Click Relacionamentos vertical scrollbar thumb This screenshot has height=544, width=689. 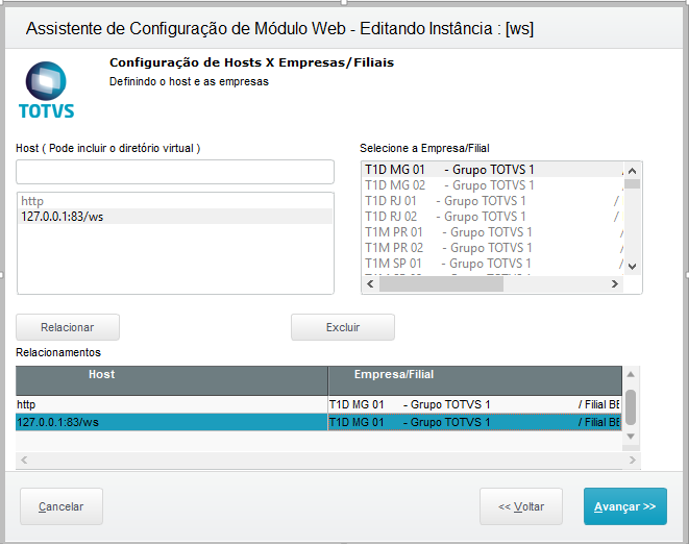pyautogui.click(x=631, y=407)
